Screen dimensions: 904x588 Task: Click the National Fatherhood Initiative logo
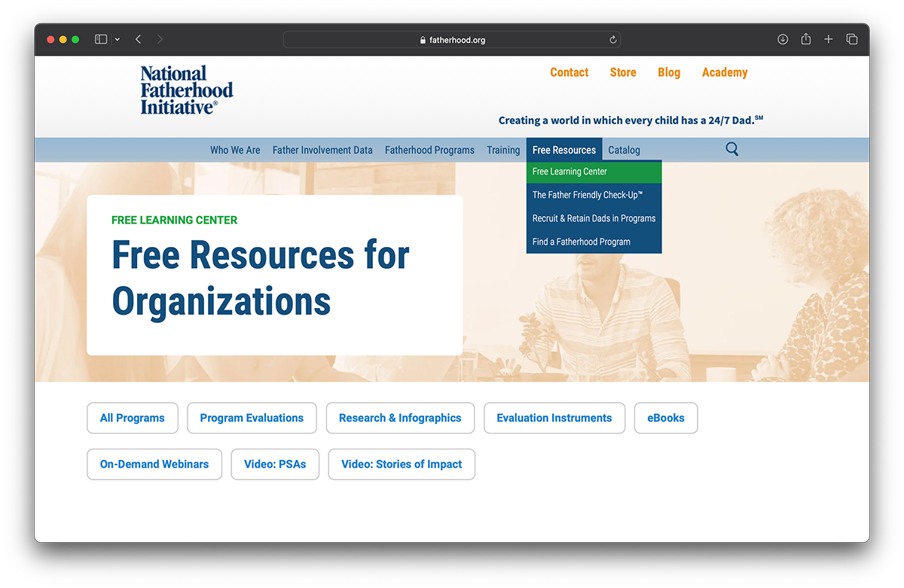[186, 90]
